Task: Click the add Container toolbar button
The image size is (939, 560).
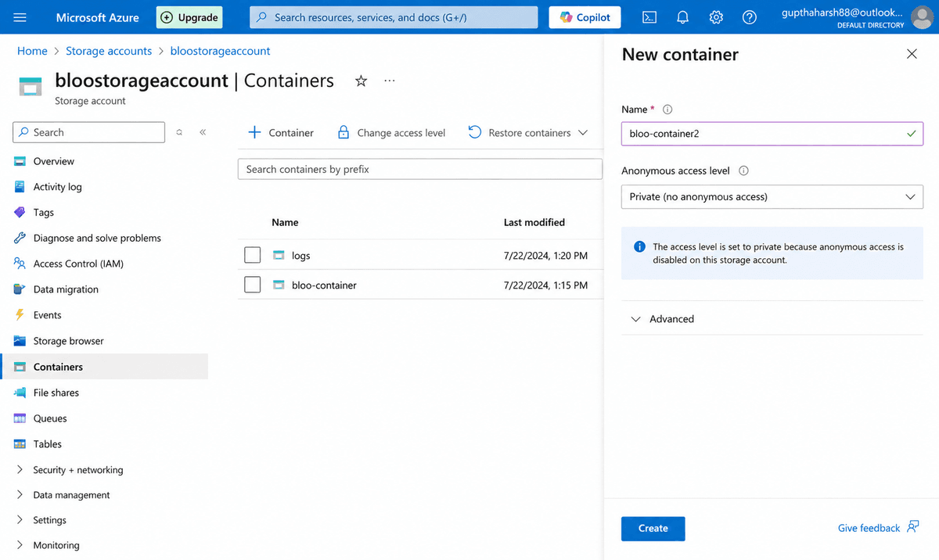Action: pyautogui.click(x=281, y=133)
